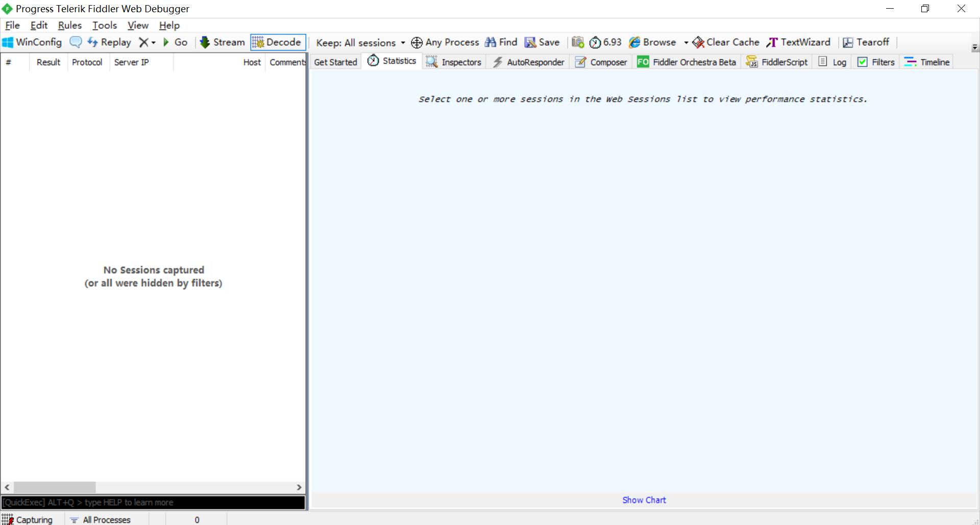Image resolution: width=980 pixels, height=525 pixels.
Task: Open the AutoResponder tab
Action: [528, 62]
